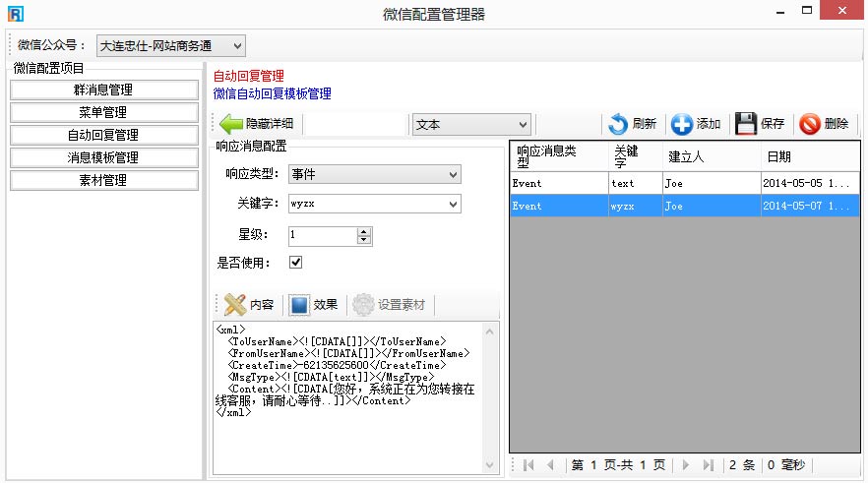The height and width of the screenshot is (483, 868).
Task: Toggle the 是否使用 checkbox
Action: 295,263
